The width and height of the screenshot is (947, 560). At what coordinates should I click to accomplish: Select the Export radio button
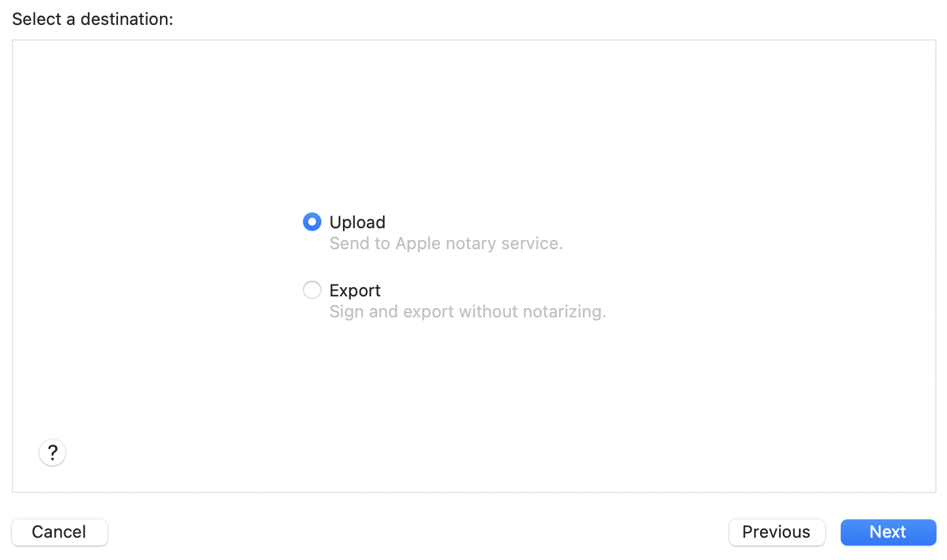click(312, 290)
